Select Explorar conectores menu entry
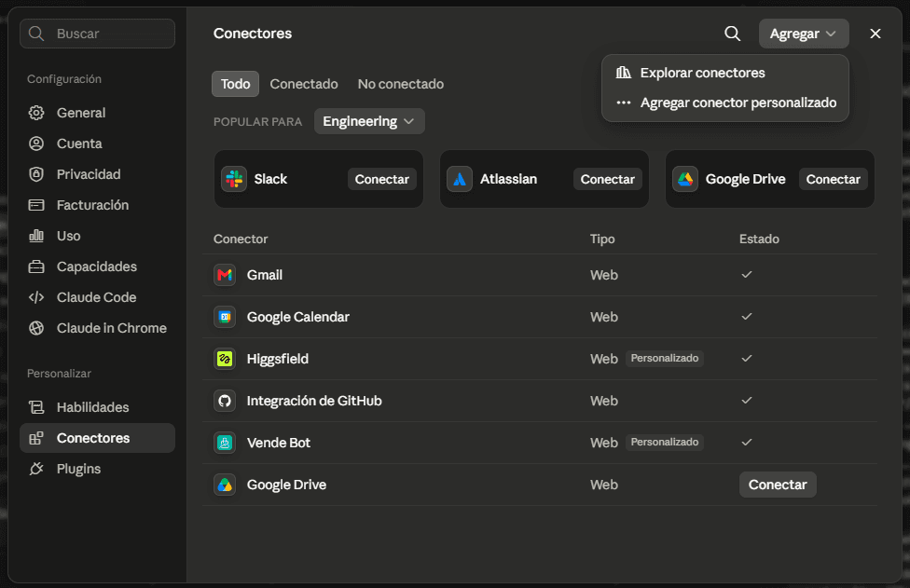Image resolution: width=910 pixels, height=588 pixels. (x=724, y=73)
